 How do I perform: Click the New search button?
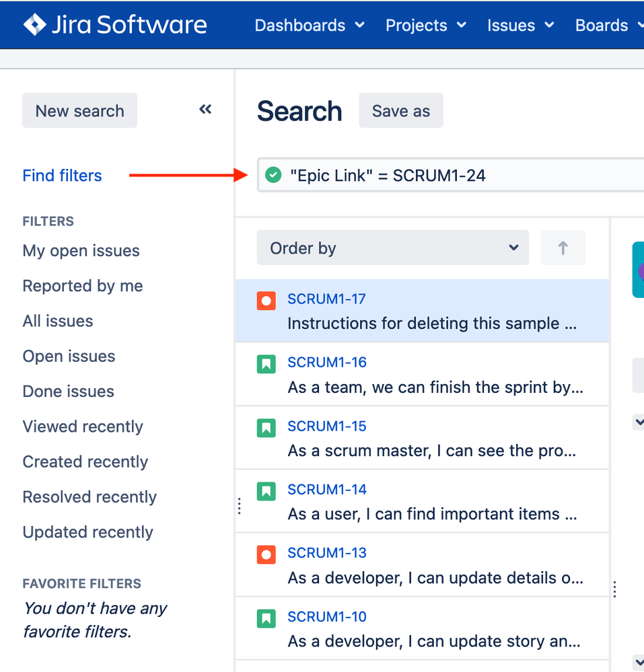79,111
